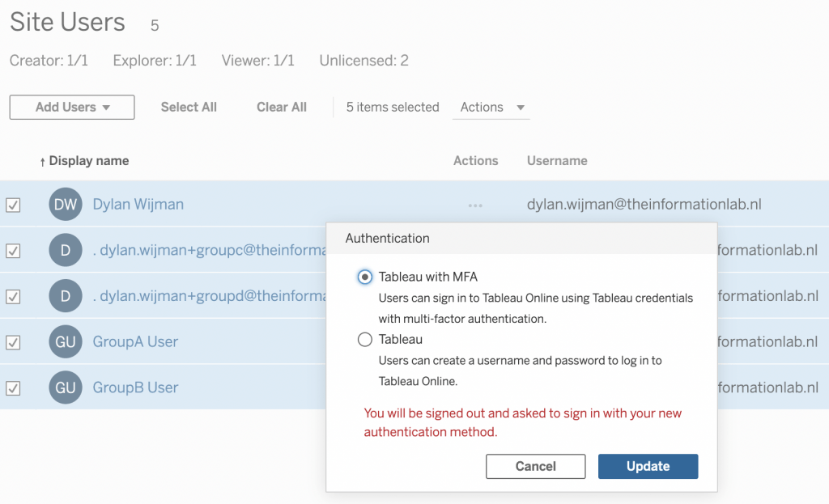The image size is (829, 504).
Task: Click the DW avatar for Dylan Wijman
Action: (x=66, y=205)
